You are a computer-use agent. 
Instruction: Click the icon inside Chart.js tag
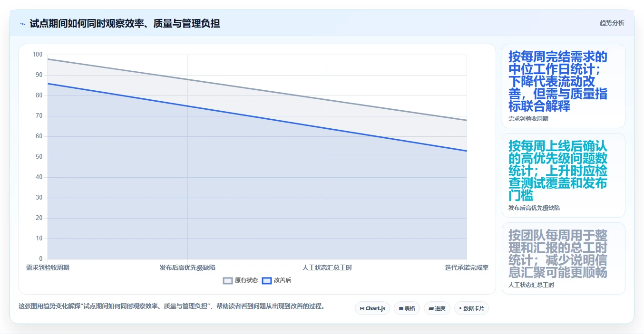click(x=362, y=309)
